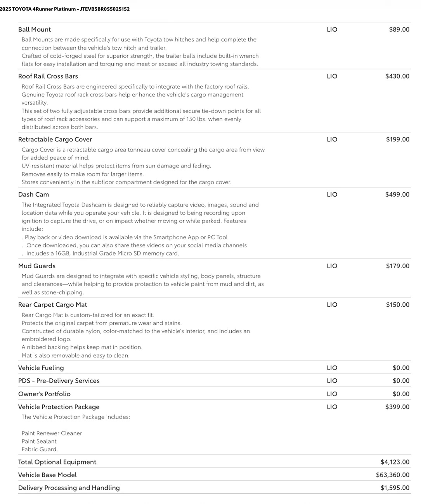This screenshot has width=421, height=504.
Task: Select the $4,123.00 total optional equipment amount
Action: click(395, 462)
